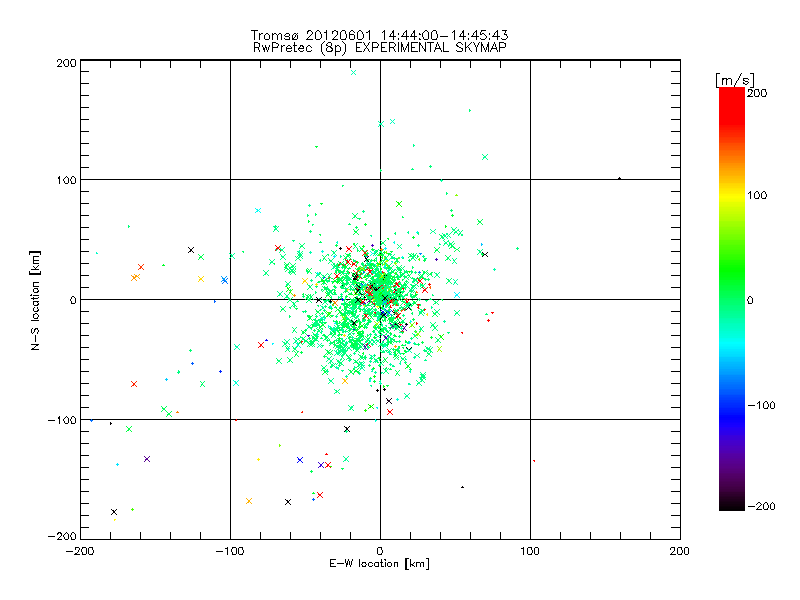Click the N-S axis tick label '-200'
The width and height of the screenshot is (800, 600).
tap(62, 536)
